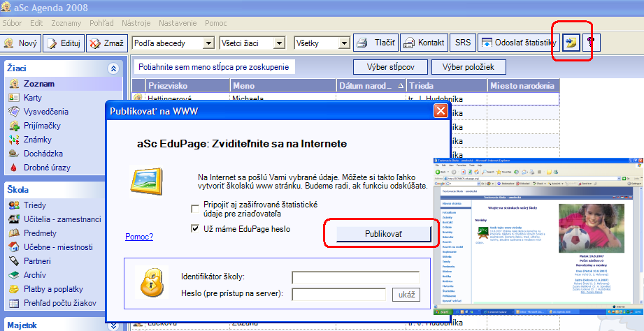This screenshot has width=644, height=331.
Task: Expand the Majetok sidebar panel
Action: point(113,325)
